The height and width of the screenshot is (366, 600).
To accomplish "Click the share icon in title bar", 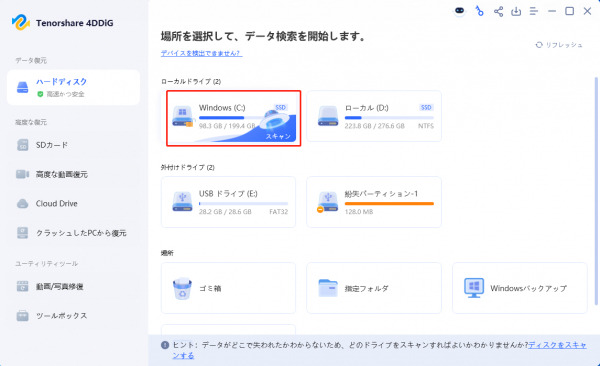I will 498,11.
